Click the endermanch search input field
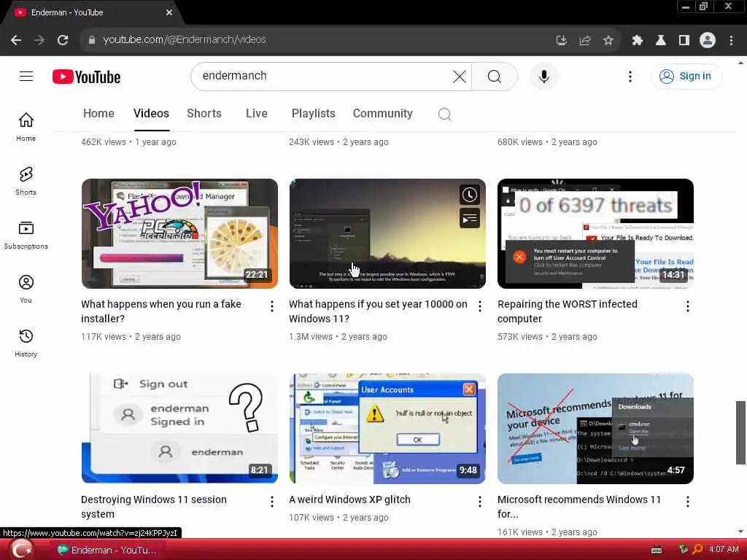Screen dimensions: 747x560 click(324, 76)
